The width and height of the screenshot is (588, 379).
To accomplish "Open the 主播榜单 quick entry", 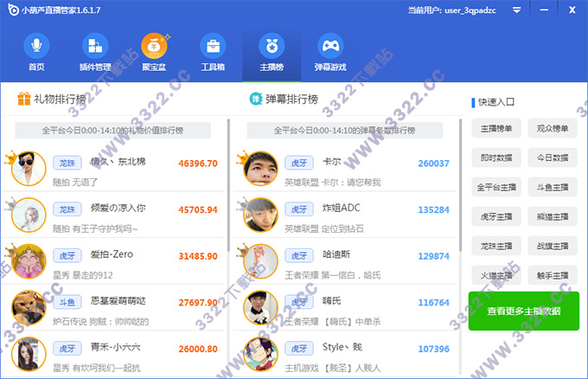I will 497,129.
